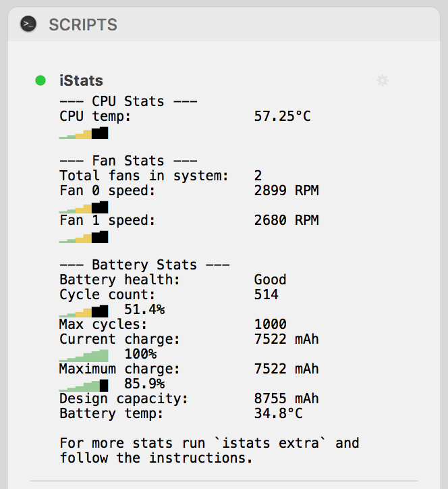Click the Maximum charge 85.9% bar graph
The width and height of the screenshot is (448, 489).
click(x=84, y=386)
